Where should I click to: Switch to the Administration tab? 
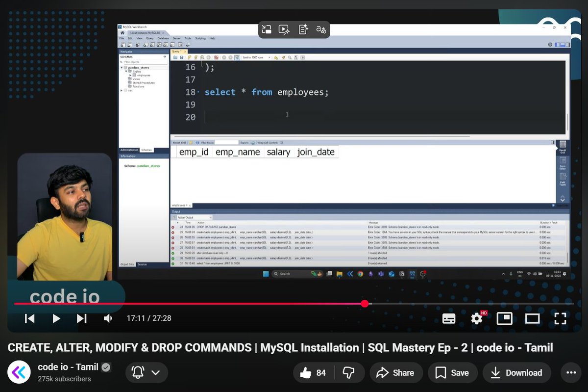[130, 150]
